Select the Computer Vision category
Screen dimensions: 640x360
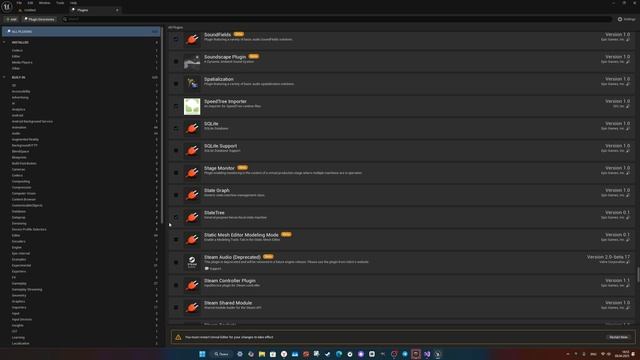coord(24,193)
